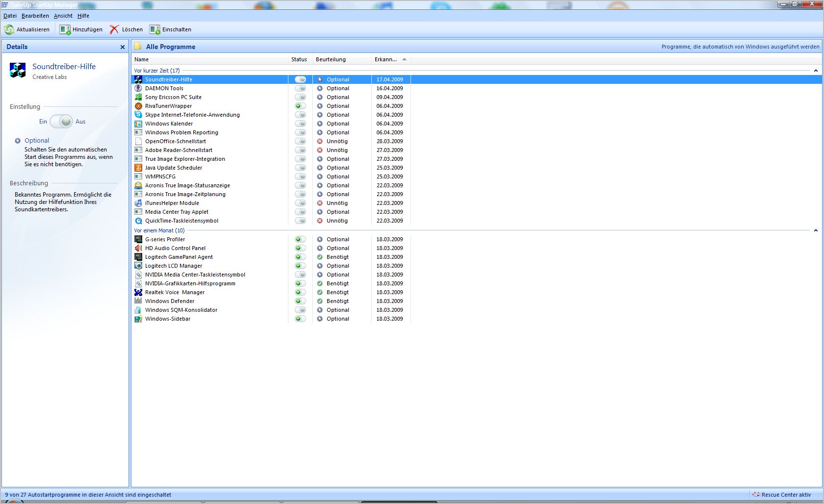Click the G-series Profiler icon
824x504 pixels.
click(x=138, y=239)
